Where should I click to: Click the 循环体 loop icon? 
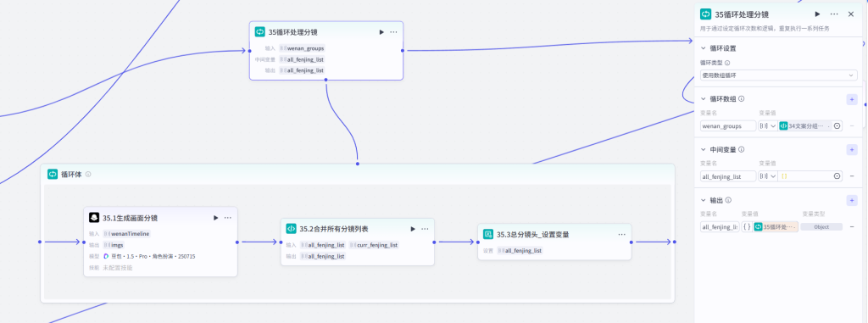point(53,174)
